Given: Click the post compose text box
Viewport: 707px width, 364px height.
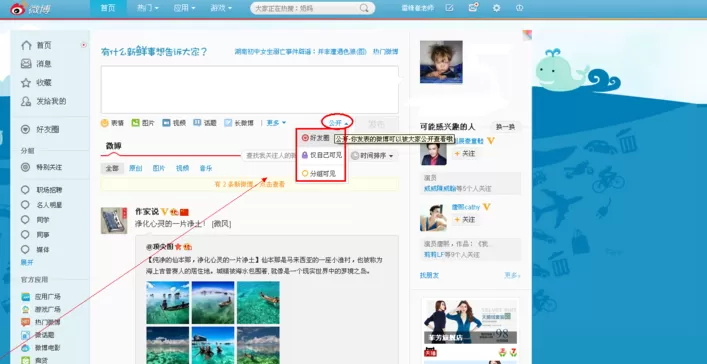Looking at the screenshot, I should coord(249,90).
